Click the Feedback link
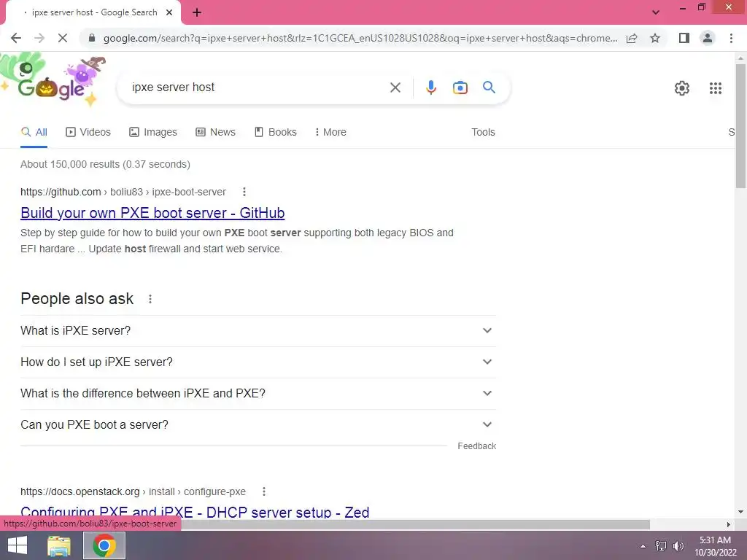The width and height of the screenshot is (747, 560). point(477,446)
